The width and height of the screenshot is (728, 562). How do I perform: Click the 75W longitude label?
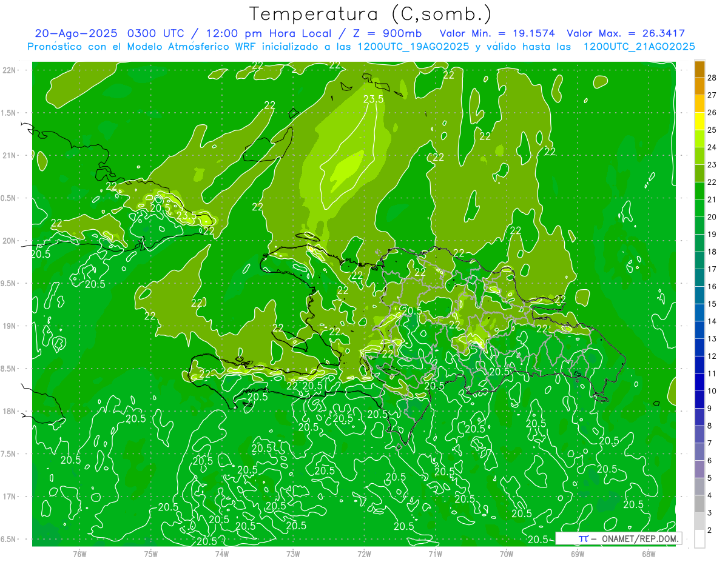pyautogui.click(x=151, y=554)
